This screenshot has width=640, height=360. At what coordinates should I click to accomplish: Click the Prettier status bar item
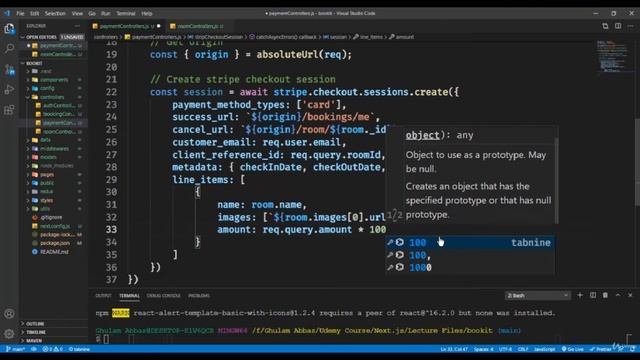(600, 349)
